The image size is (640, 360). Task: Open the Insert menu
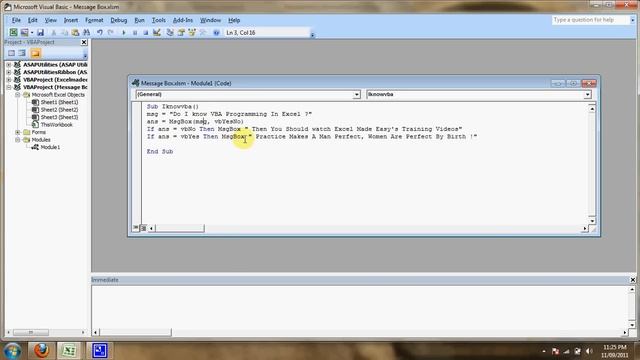pyautogui.click(x=71, y=20)
